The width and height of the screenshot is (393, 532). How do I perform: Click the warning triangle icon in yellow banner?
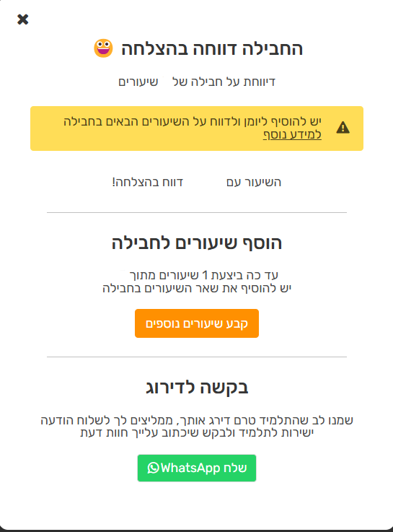tap(343, 128)
